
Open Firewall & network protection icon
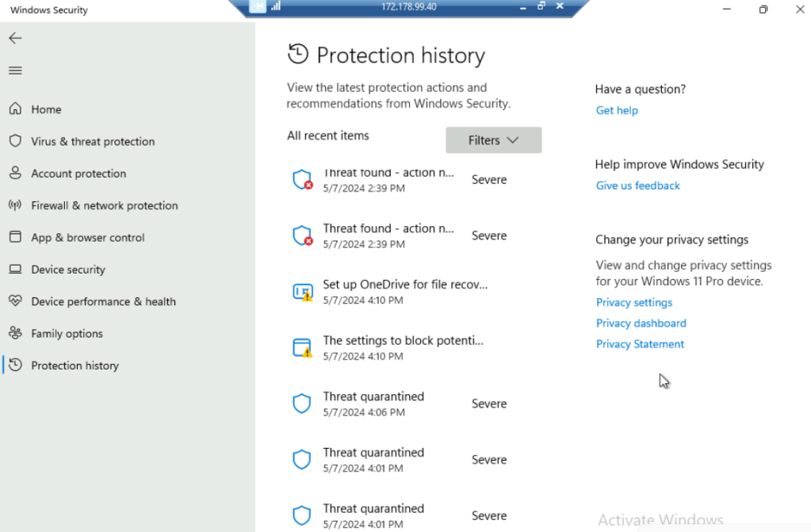click(15, 205)
